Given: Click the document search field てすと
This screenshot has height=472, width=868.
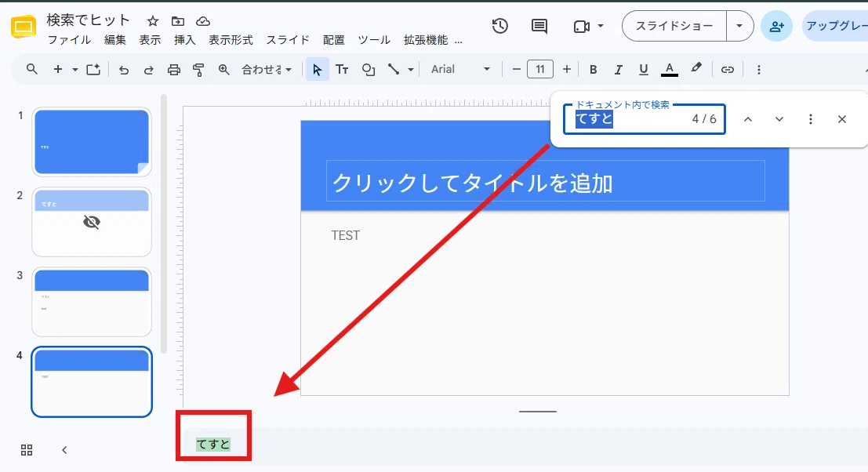Looking at the screenshot, I should point(644,119).
